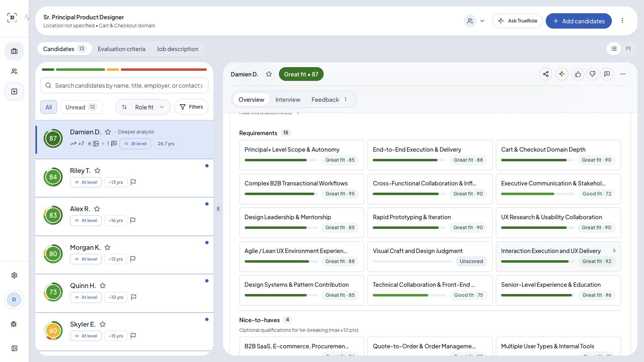Open comment icon in candidate header
The height and width of the screenshot is (362, 644).
pos(607,74)
